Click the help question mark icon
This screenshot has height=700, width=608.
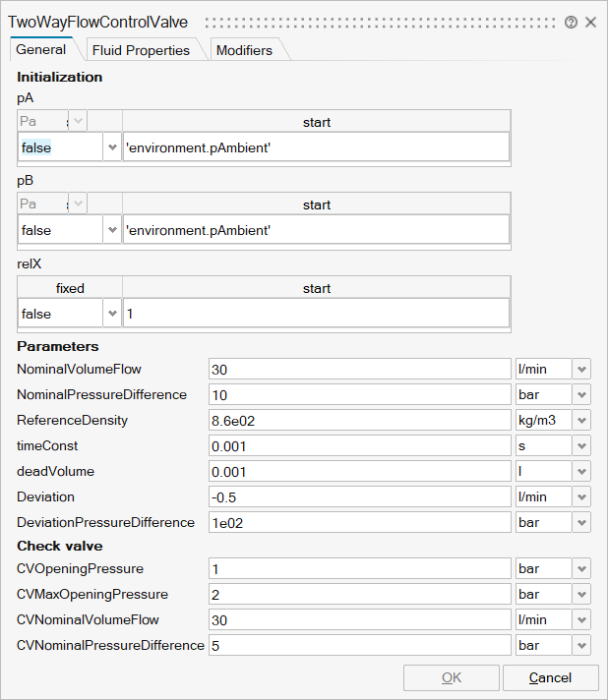(571, 22)
